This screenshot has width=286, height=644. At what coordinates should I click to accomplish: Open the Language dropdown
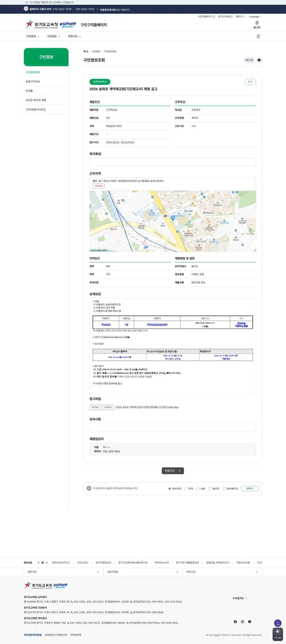255,17
